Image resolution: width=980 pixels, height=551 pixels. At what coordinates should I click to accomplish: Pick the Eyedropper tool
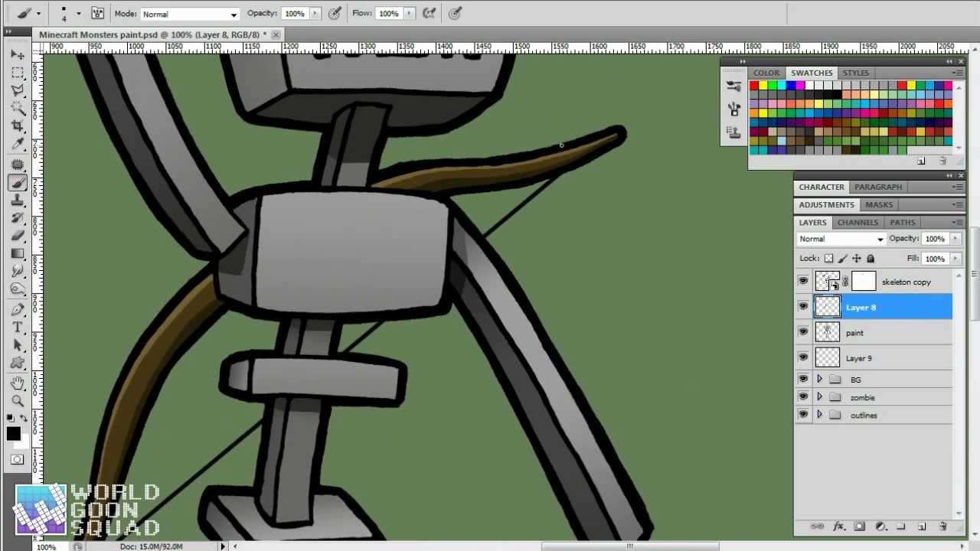(x=18, y=144)
